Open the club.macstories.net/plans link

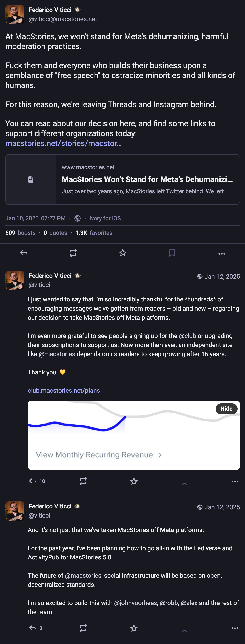64,391
